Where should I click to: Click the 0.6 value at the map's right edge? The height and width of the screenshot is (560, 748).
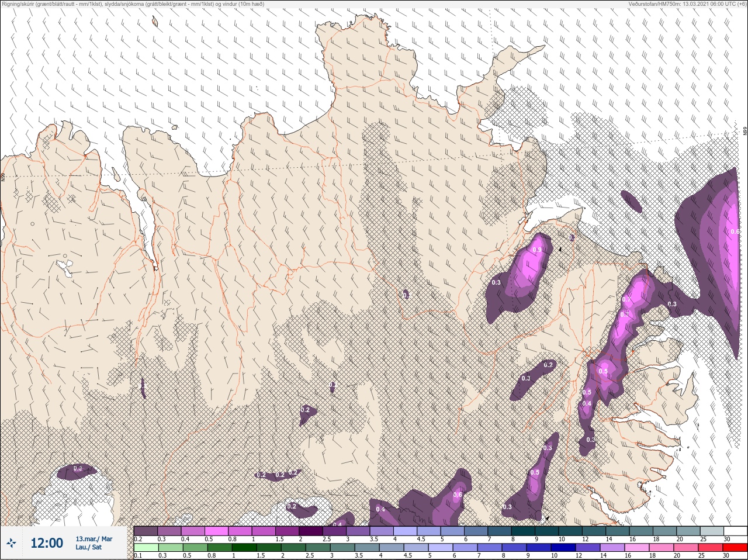[x=735, y=231]
